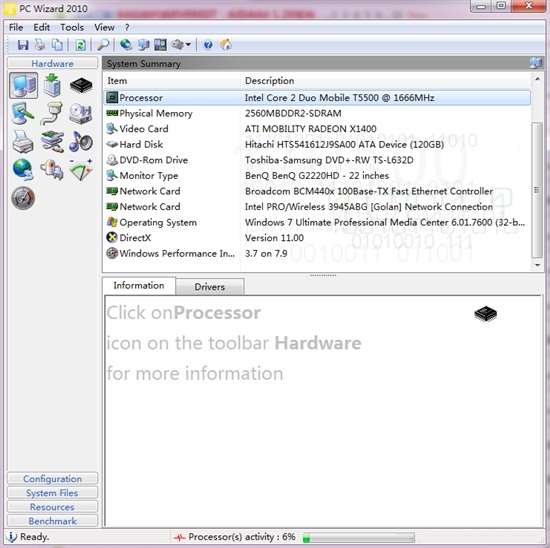The image size is (550, 548).
Task: Click the summary list scroll down arrow
Action: coord(537,265)
